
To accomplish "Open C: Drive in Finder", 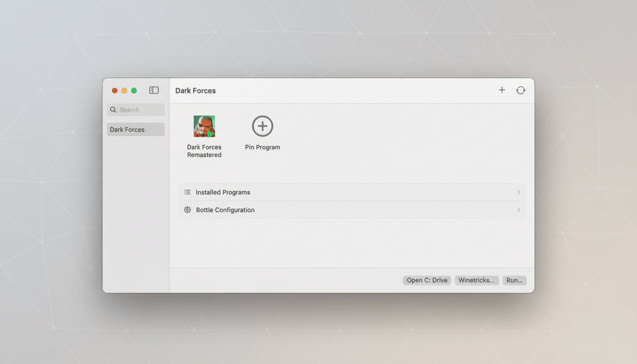I will (x=426, y=280).
